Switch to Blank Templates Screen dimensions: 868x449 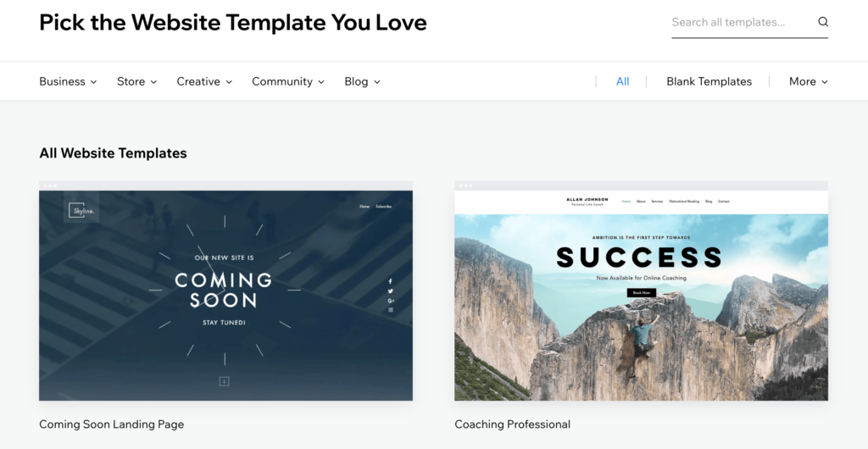(x=709, y=81)
